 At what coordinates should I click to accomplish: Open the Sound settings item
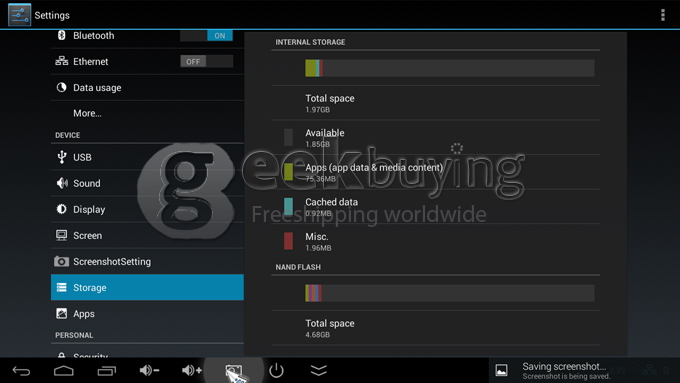(x=147, y=183)
